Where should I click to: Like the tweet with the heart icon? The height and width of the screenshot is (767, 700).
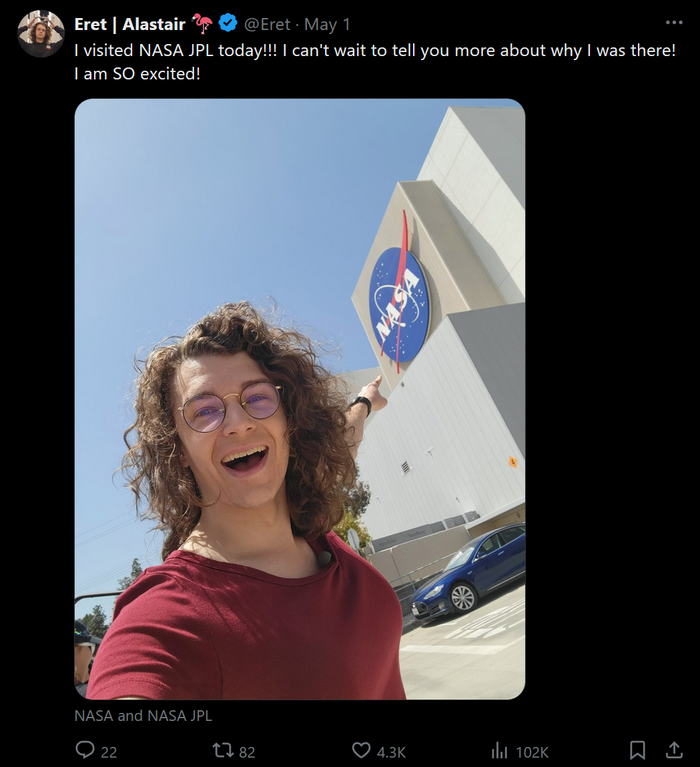(361, 750)
